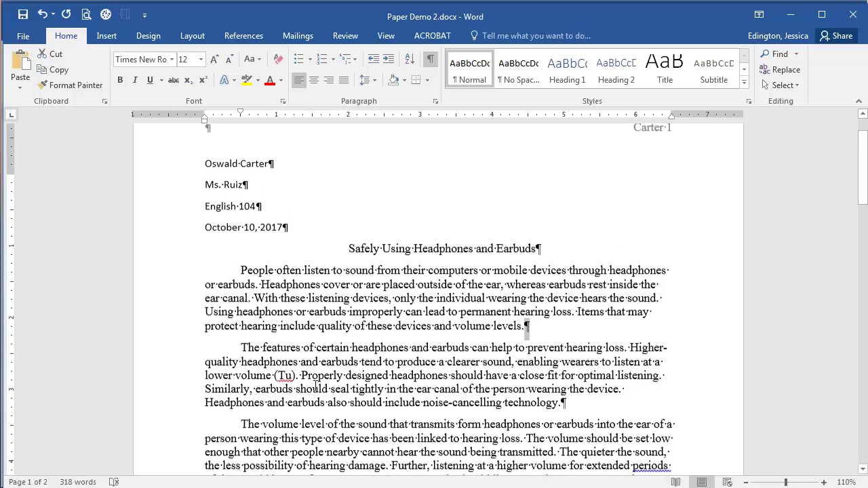Screen dimensions: 868x488
Task: Apply the No Spacing style
Action: (518, 69)
